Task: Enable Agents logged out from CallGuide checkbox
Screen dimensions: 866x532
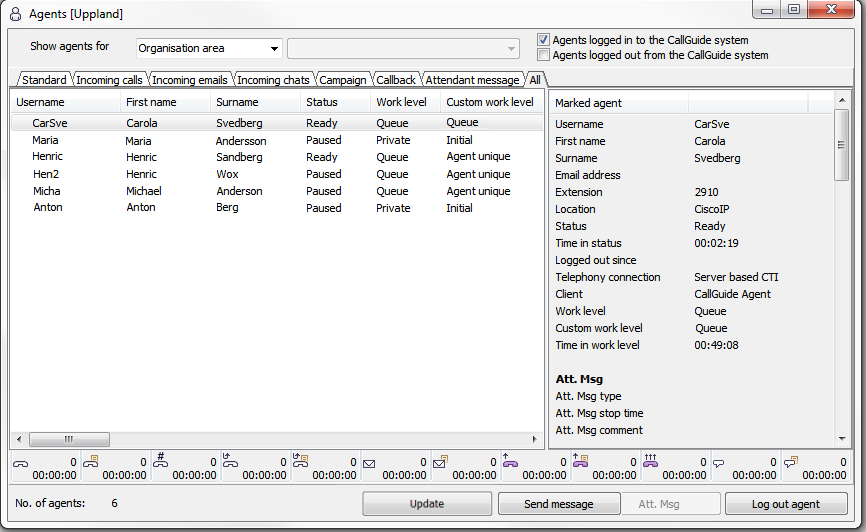Action: tap(544, 55)
